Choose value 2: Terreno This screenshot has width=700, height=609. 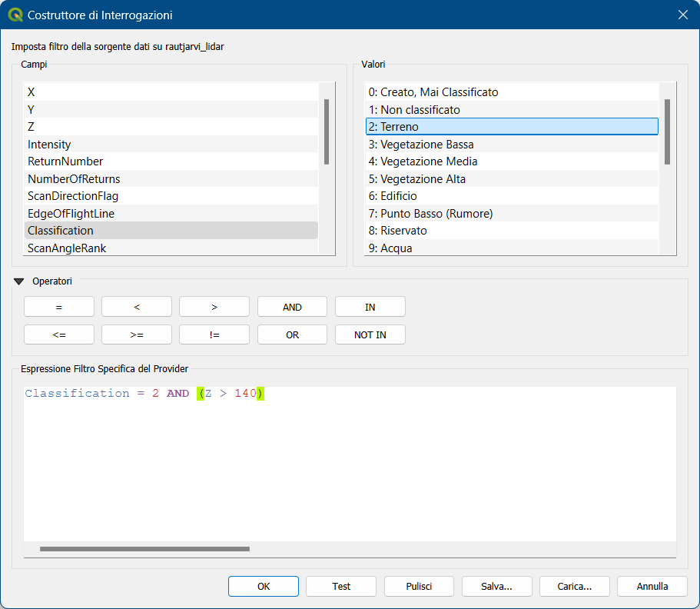(512, 127)
